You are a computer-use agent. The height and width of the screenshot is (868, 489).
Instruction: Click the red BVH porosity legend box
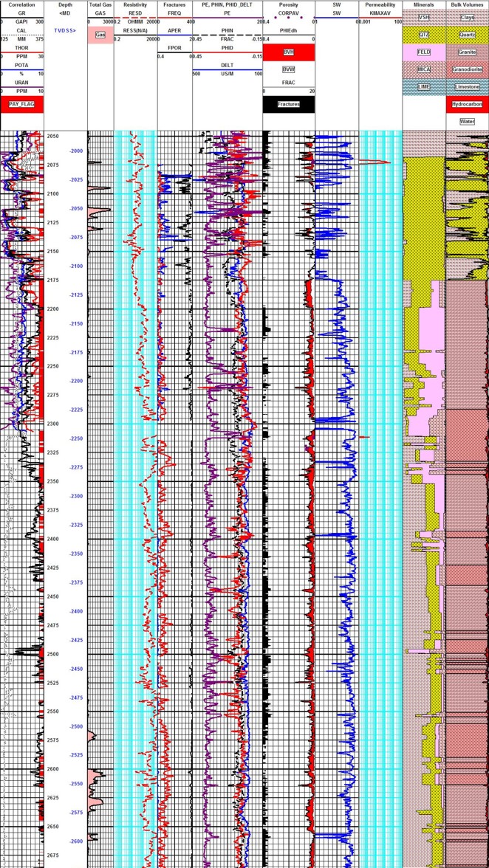pos(288,52)
